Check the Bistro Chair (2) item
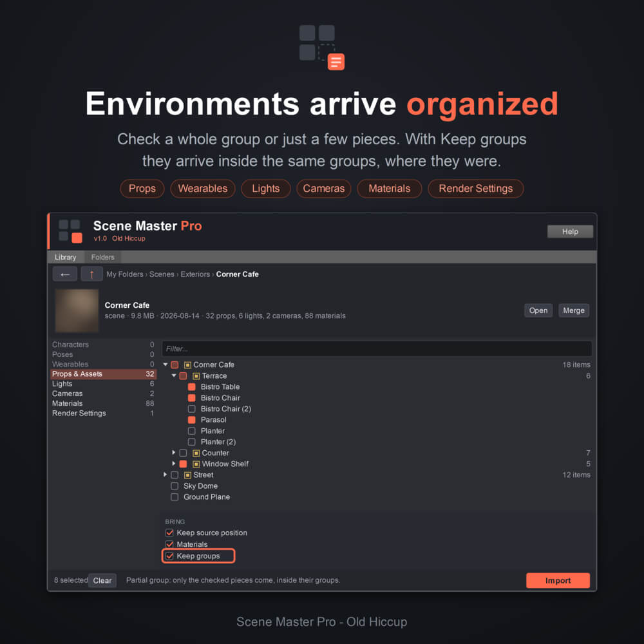 [x=191, y=409]
